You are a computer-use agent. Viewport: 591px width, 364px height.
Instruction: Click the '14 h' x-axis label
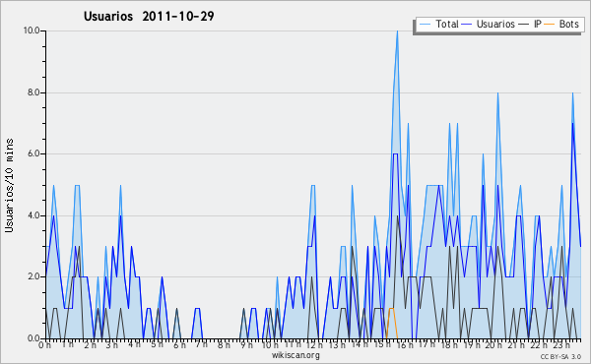click(x=359, y=345)
